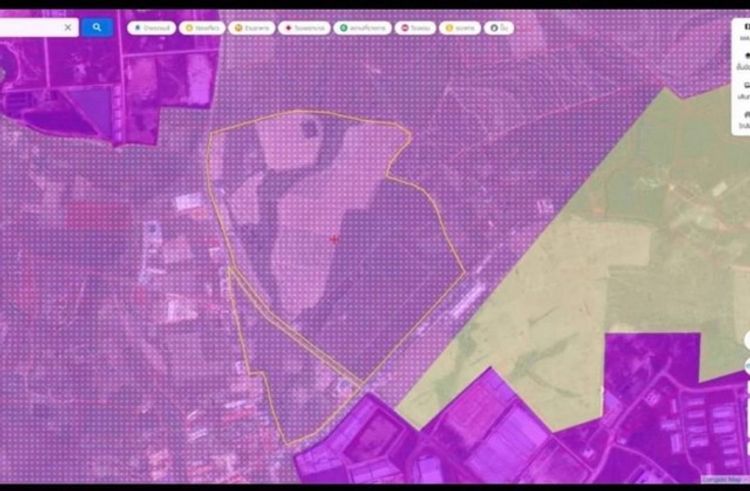The height and width of the screenshot is (491, 750).
Task: Click the upper round map control on right edge
Action: point(746,340)
